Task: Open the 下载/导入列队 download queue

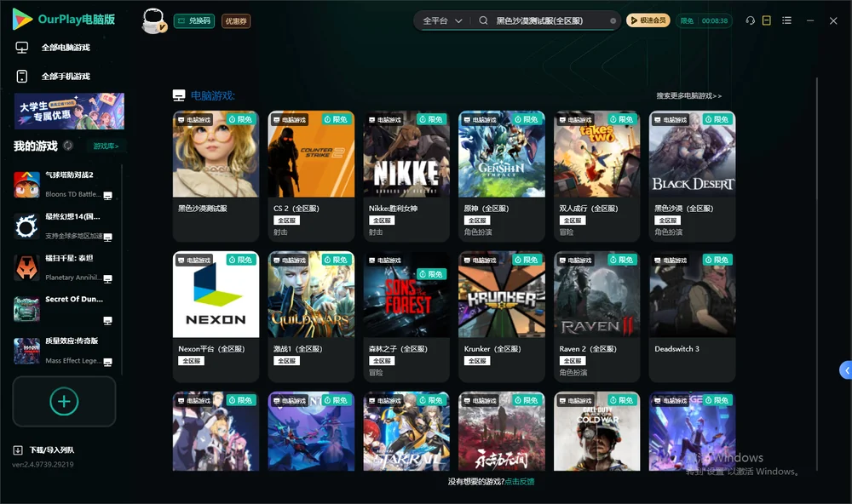Action: coord(44,450)
